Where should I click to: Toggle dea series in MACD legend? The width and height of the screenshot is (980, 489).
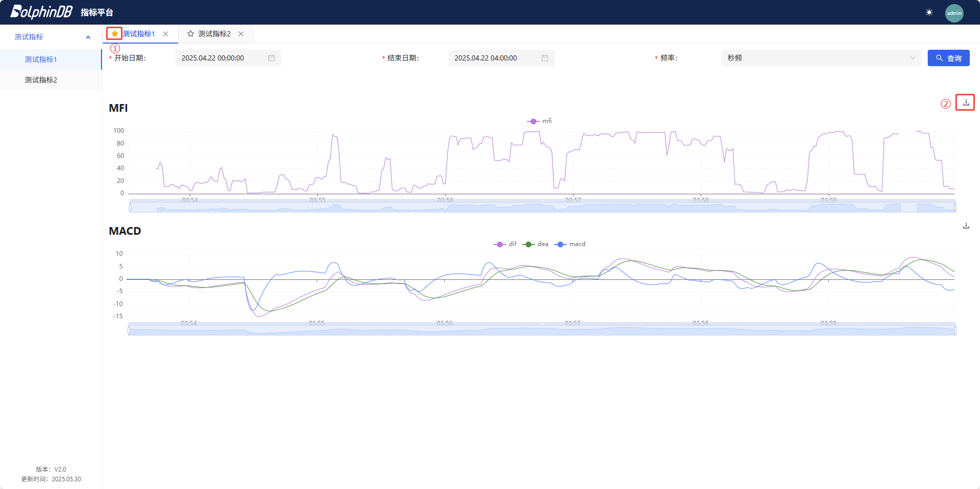(x=535, y=244)
